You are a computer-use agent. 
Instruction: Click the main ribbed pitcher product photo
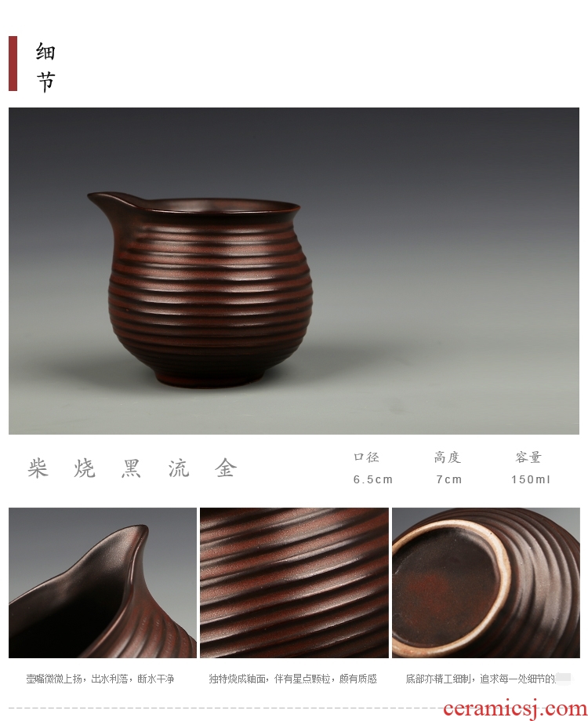coord(293,271)
